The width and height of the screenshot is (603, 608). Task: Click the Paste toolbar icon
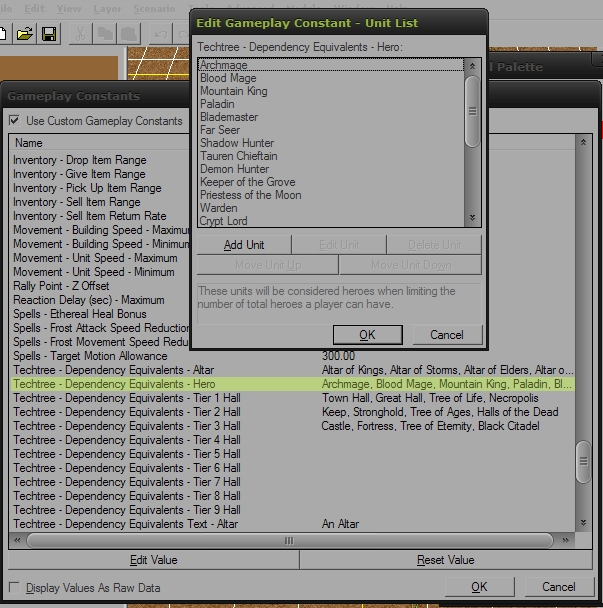click(x=129, y=34)
